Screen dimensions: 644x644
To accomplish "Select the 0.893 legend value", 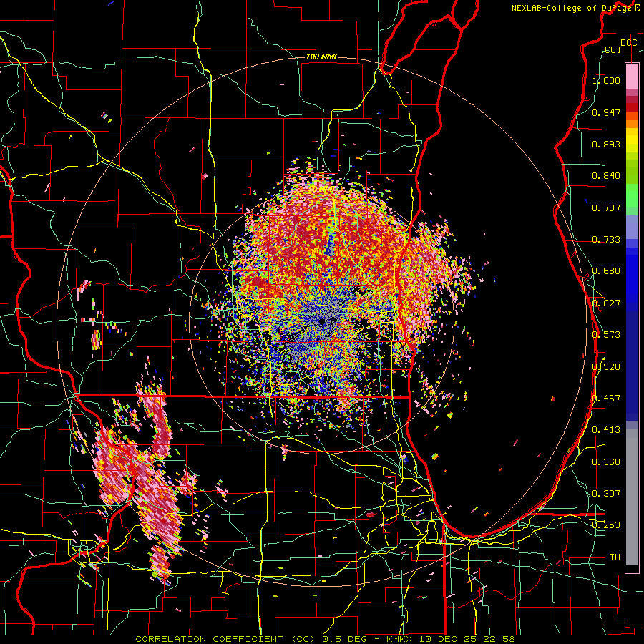I will pyautogui.click(x=606, y=144).
